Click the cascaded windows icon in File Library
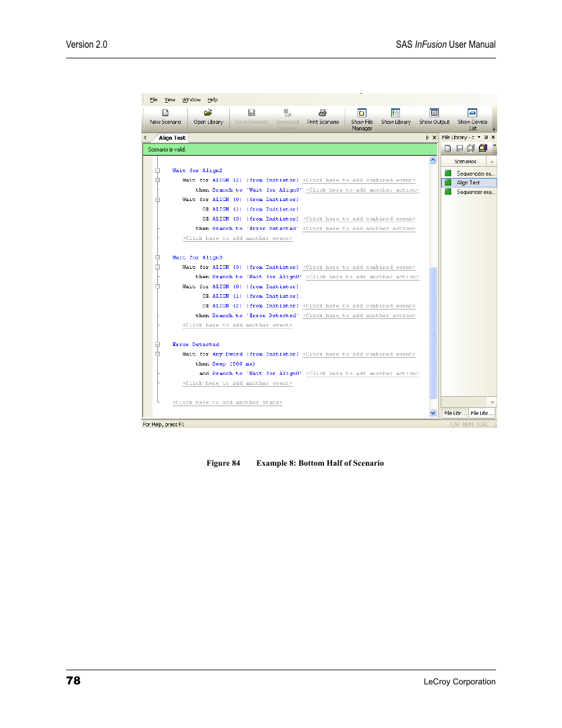This screenshot has height=728, width=562. (x=482, y=149)
